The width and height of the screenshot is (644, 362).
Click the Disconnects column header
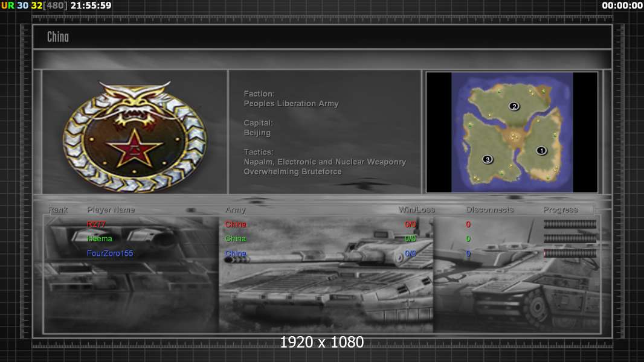coord(489,209)
